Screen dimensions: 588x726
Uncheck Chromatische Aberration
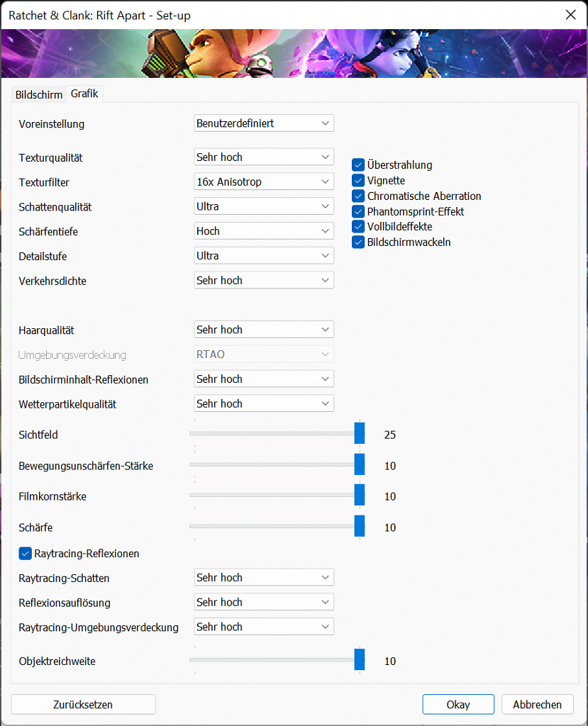click(358, 196)
